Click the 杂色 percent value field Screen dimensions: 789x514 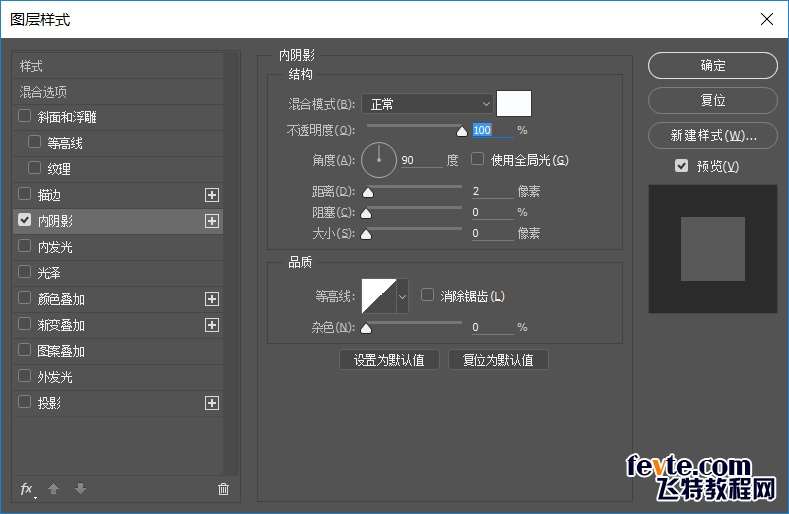coord(492,327)
